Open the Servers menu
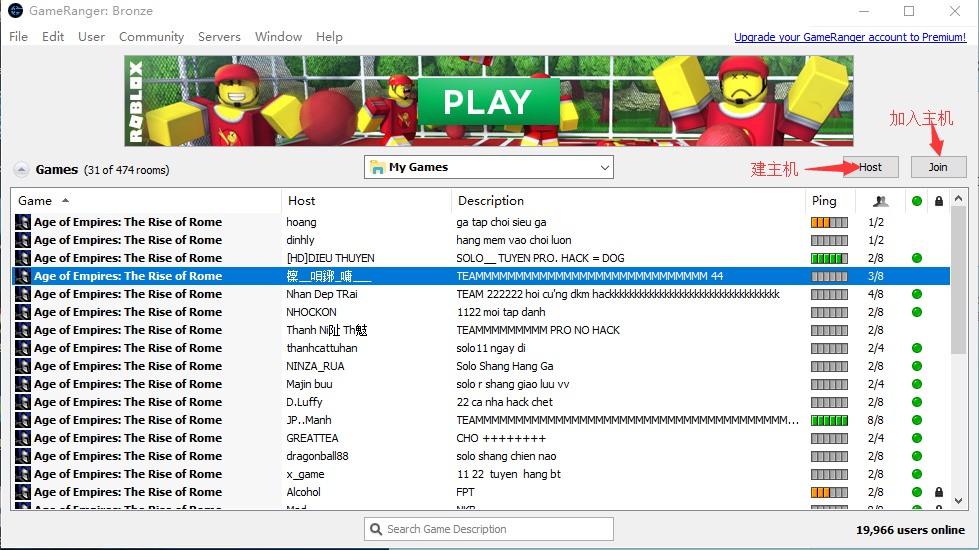 pyautogui.click(x=219, y=37)
